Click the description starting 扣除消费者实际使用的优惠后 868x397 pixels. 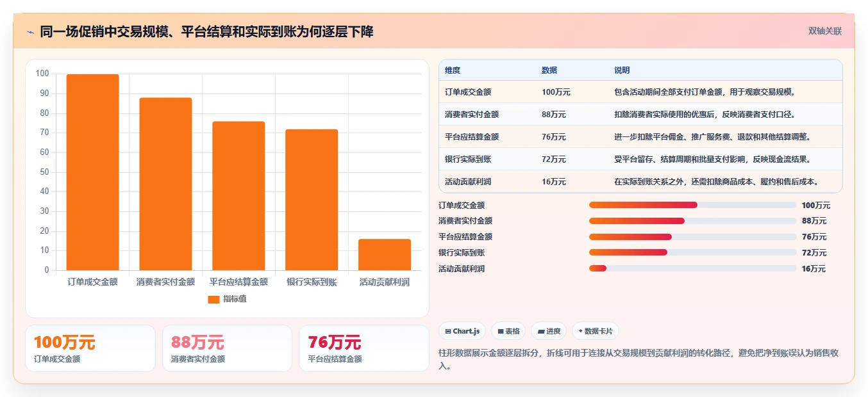tap(705, 115)
